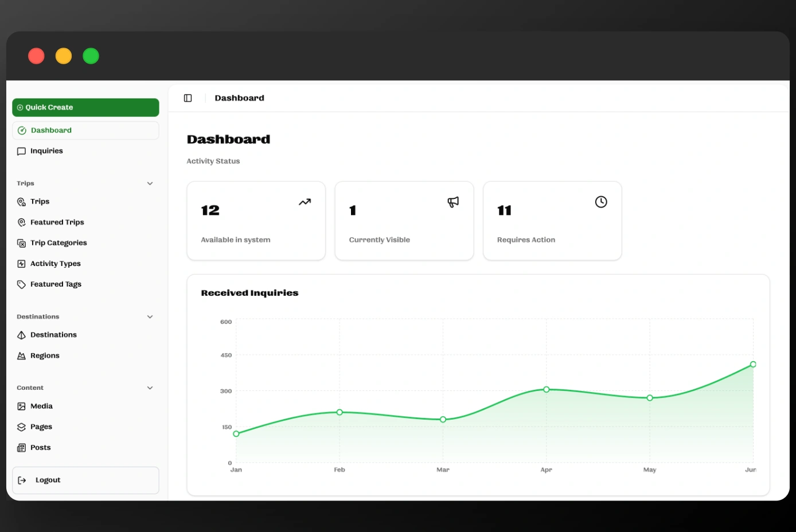Screen dimensions: 796x532
Task: Open Featured Trips page
Action: (x=85, y=222)
